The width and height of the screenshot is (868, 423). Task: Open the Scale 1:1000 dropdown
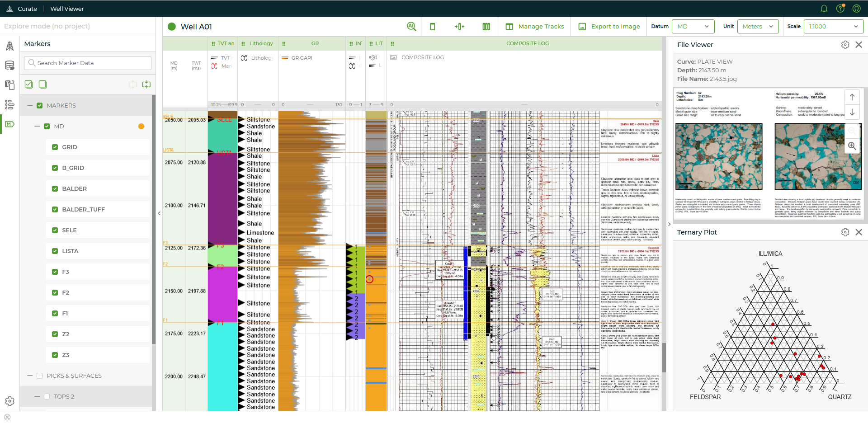tap(834, 27)
